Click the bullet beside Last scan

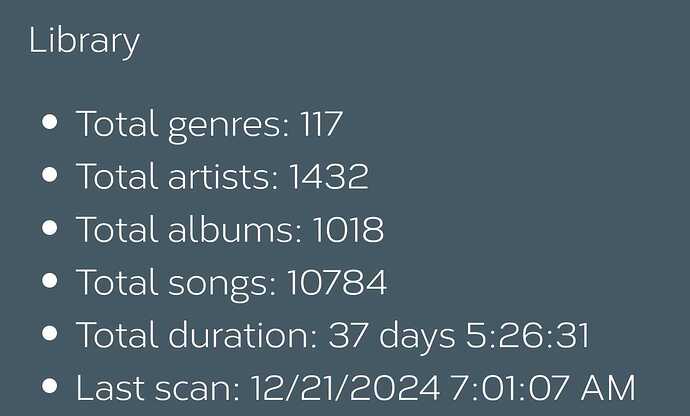click(50, 386)
